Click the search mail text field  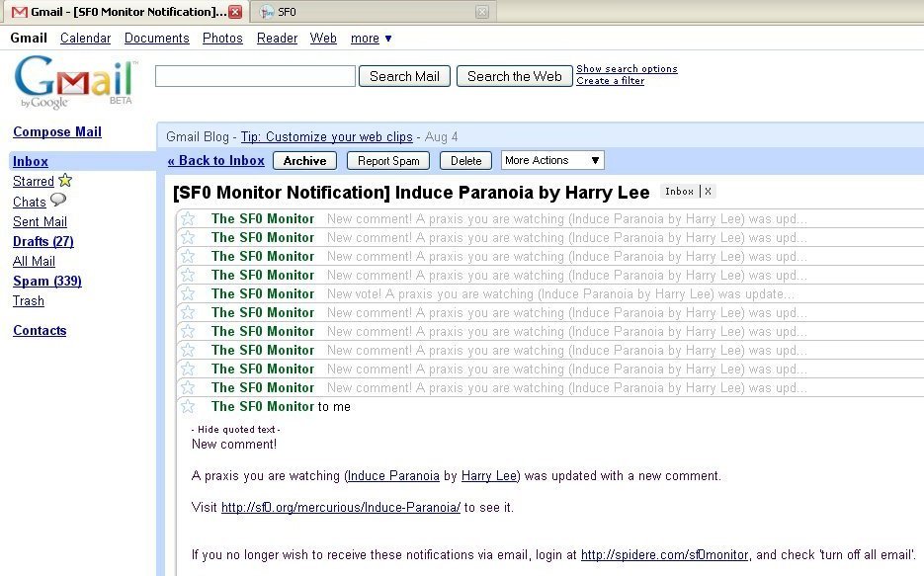[255, 76]
